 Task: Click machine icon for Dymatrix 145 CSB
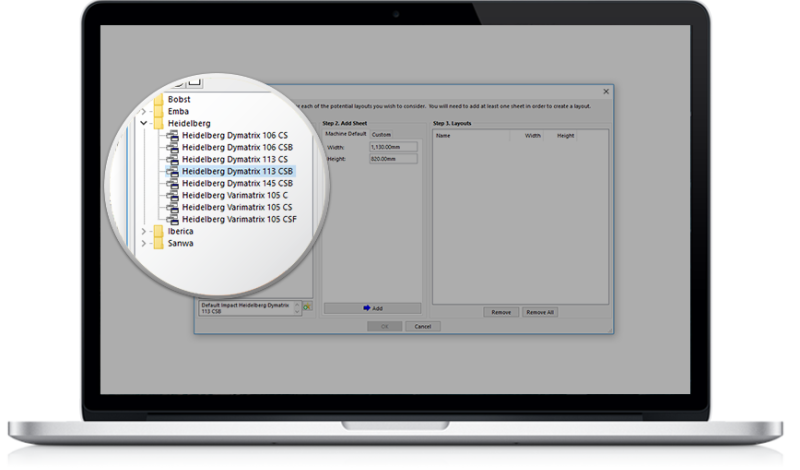pyautogui.click(x=173, y=183)
